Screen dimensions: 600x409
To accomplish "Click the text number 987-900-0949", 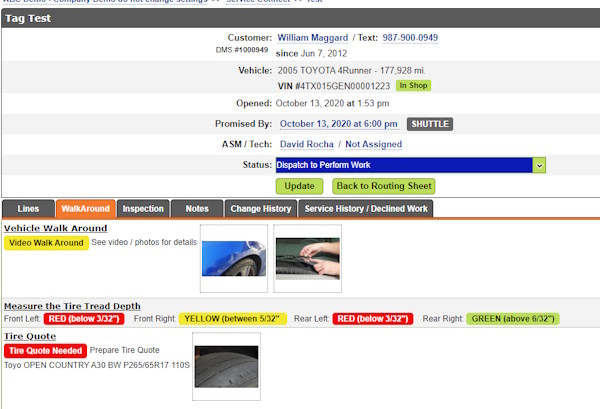I will (411, 37).
